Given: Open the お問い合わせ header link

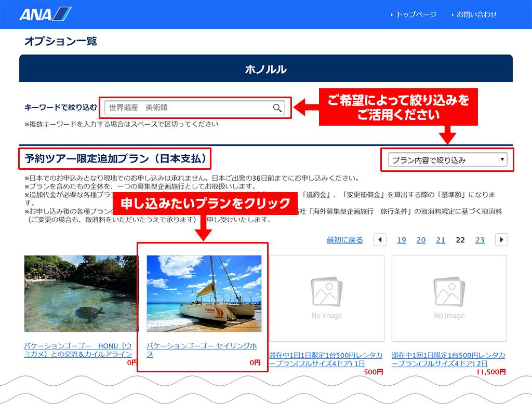Looking at the screenshot, I should tap(476, 15).
